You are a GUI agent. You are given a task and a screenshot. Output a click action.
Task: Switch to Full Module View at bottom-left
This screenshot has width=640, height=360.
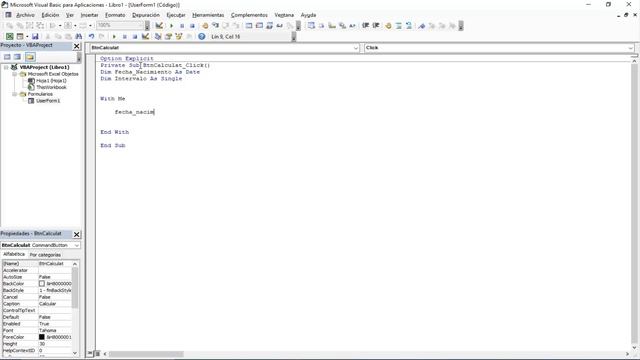click(x=98, y=353)
